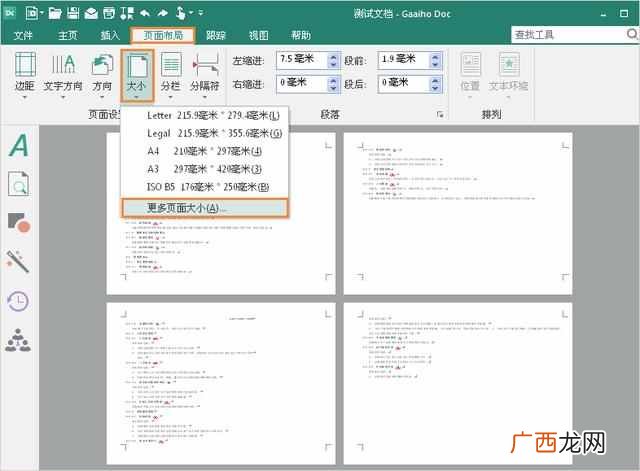Image resolution: width=640 pixels, height=471 pixels.
Task: Switch to the 主页 tab
Action: click(x=68, y=36)
